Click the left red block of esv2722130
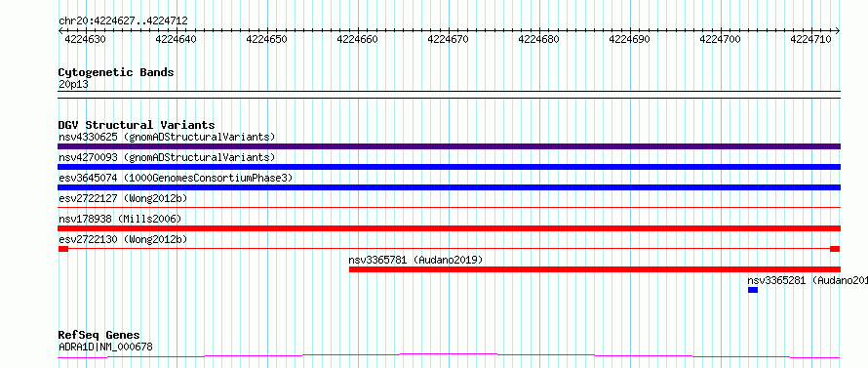This screenshot has width=868, height=368. point(63,249)
